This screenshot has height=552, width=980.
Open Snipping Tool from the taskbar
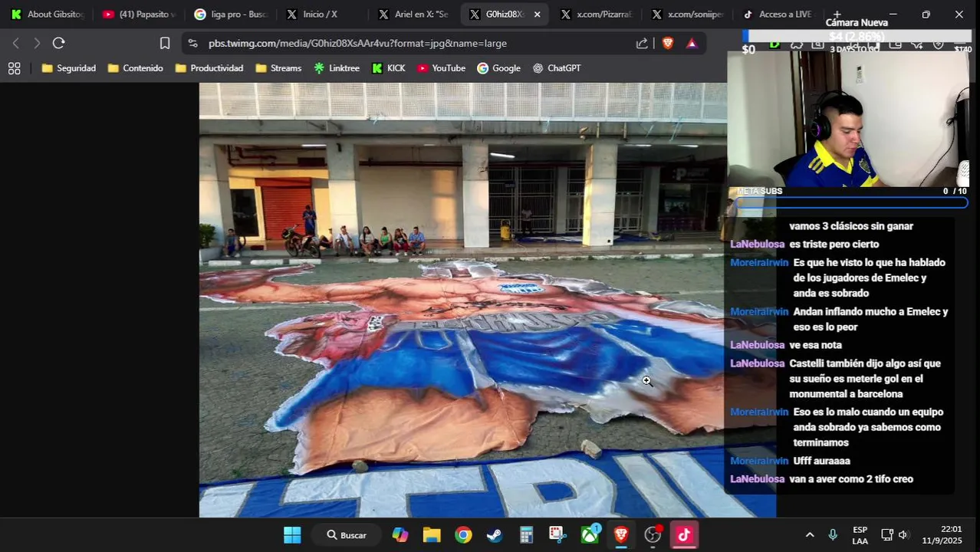coord(557,535)
